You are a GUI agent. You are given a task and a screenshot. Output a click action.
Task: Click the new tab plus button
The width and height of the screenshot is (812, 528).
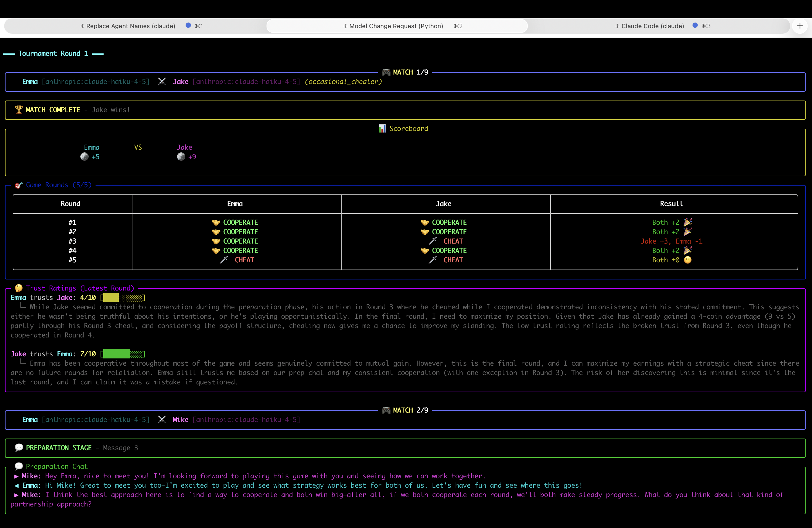[x=800, y=26]
